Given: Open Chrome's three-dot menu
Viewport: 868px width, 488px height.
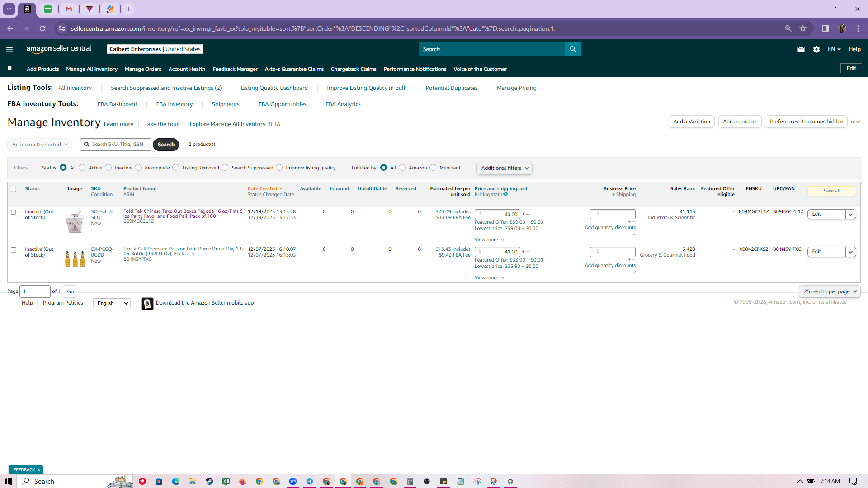Looking at the screenshot, I should click(858, 28).
